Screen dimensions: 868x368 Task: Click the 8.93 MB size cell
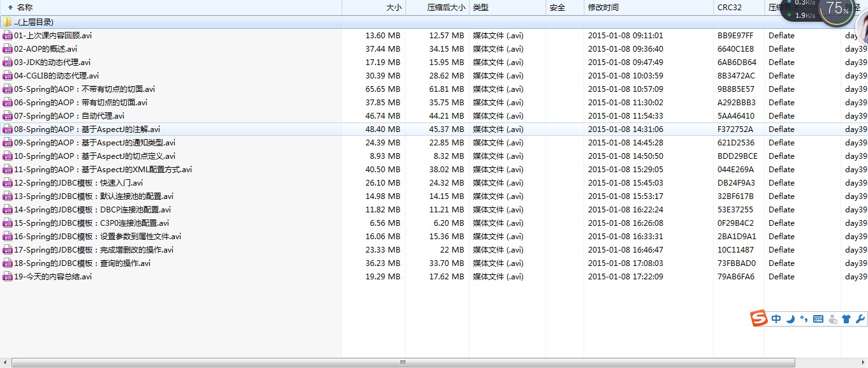(385, 156)
